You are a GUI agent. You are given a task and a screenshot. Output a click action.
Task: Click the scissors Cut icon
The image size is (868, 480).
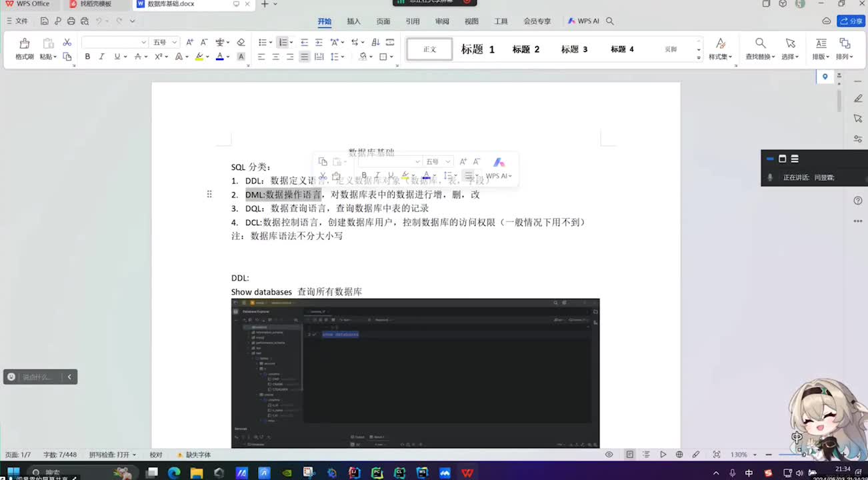click(x=67, y=43)
